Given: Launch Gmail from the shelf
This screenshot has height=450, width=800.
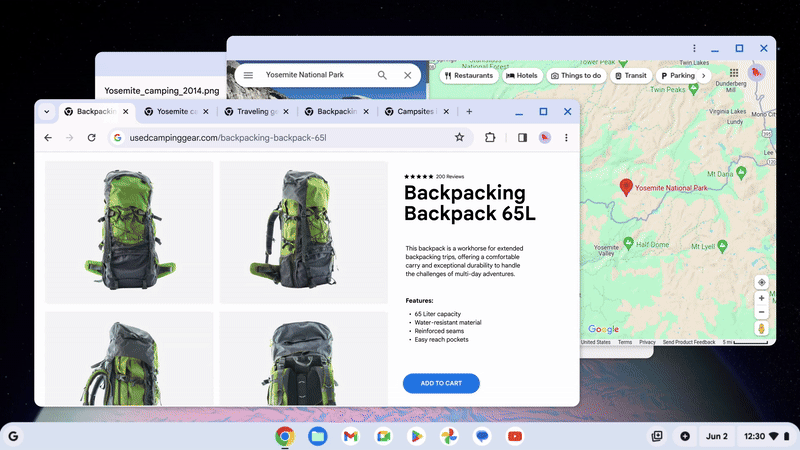Looking at the screenshot, I should (x=350, y=436).
